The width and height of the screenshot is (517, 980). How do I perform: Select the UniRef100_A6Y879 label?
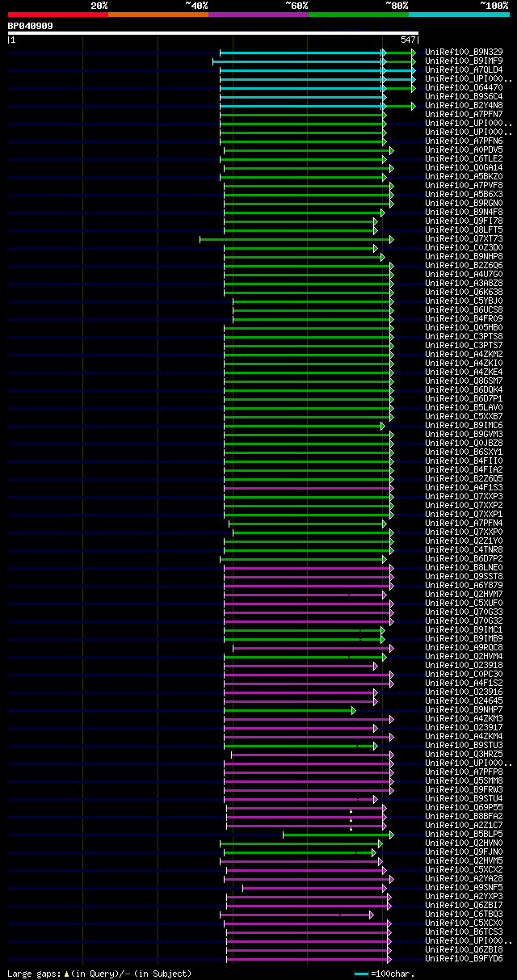pos(464,586)
